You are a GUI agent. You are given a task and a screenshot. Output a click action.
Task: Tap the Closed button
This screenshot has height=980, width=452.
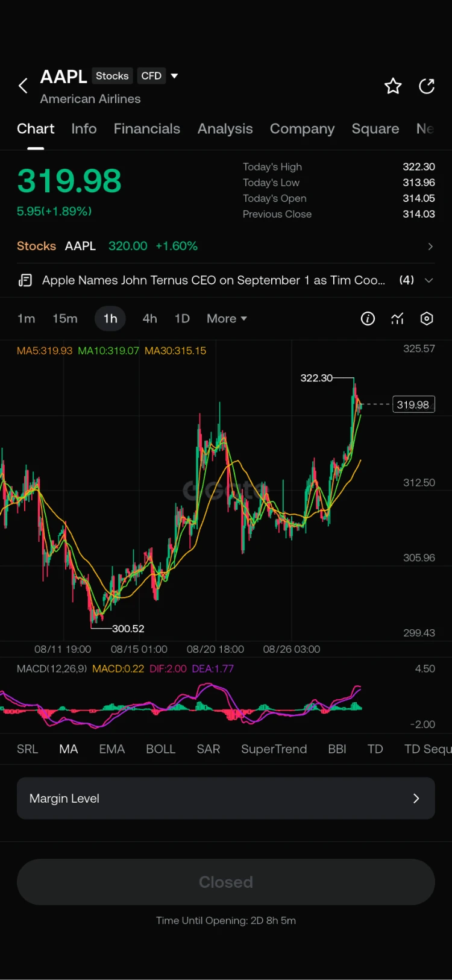click(226, 882)
